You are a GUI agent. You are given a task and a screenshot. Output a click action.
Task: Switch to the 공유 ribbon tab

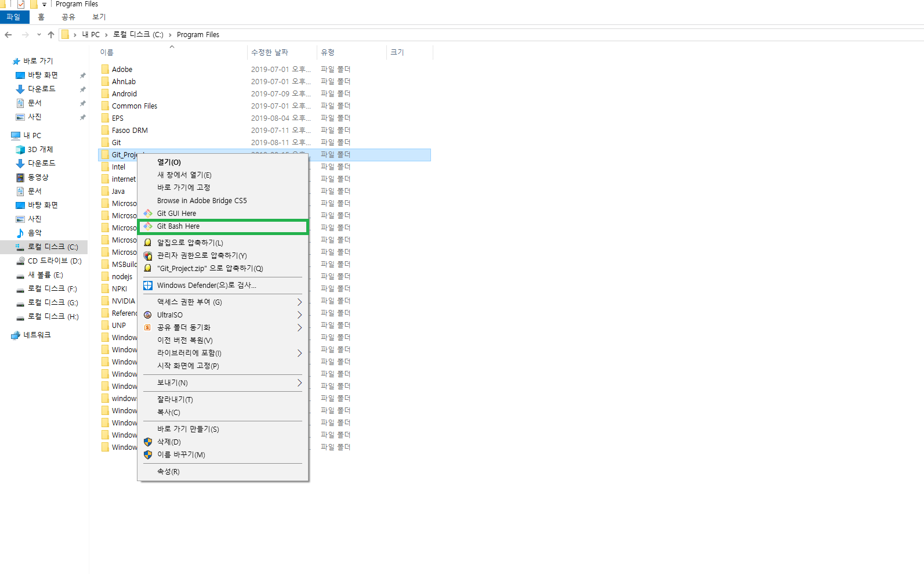(68, 17)
